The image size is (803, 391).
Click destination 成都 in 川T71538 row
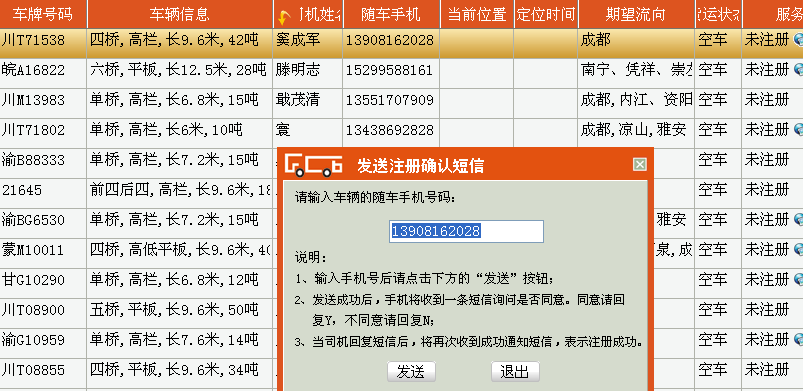596,40
